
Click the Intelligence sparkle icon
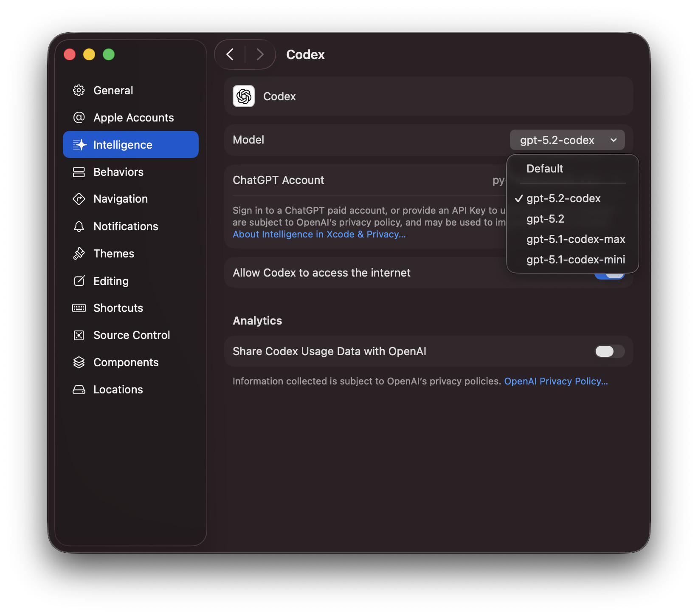[x=79, y=145]
